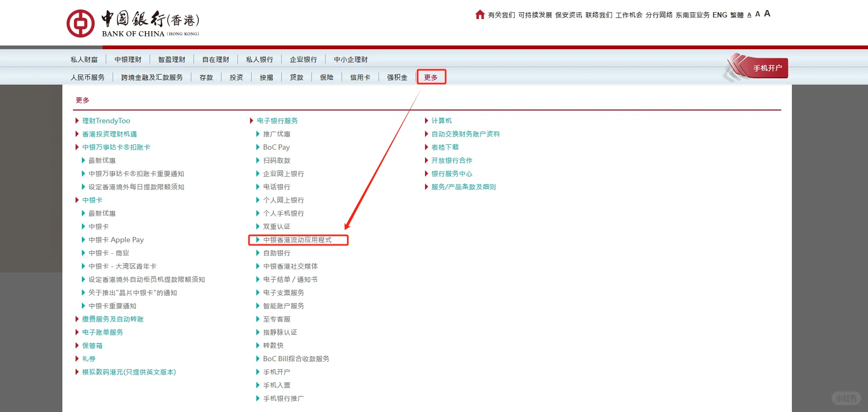Viewport: 868px width, 412px height.
Task: Open 保安资讯 link
Action: coord(569,15)
